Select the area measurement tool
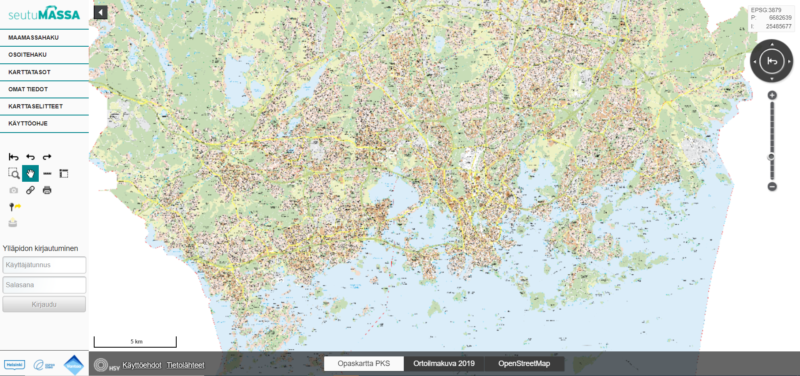This screenshot has height=376, width=800. [63, 174]
